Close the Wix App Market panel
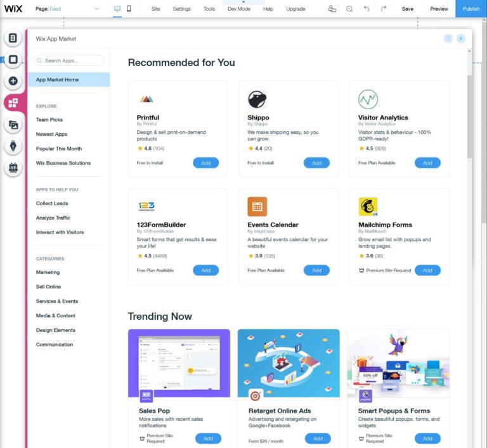487x448 pixels. point(461,39)
